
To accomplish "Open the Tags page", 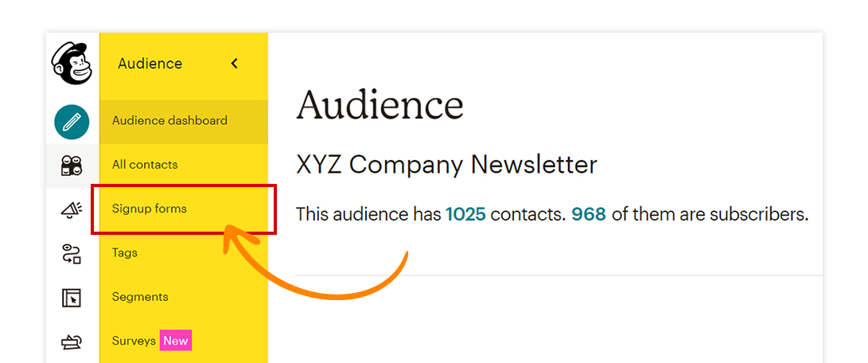I will tap(125, 252).
